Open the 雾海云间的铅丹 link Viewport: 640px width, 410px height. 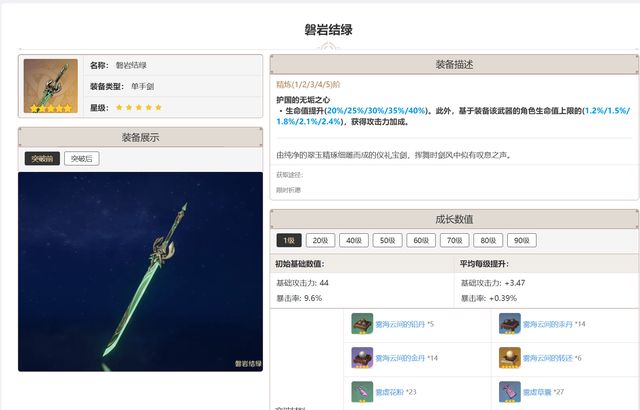coord(400,324)
